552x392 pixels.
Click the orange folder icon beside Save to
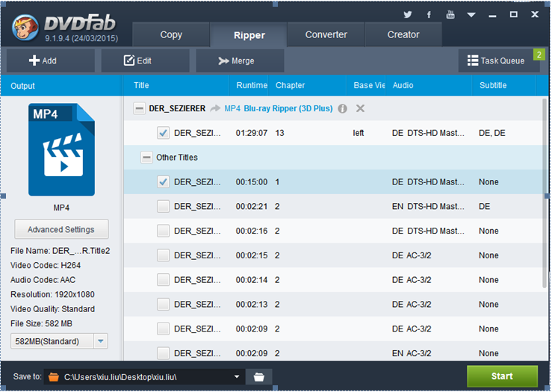pyautogui.click(x=54, y=377)
